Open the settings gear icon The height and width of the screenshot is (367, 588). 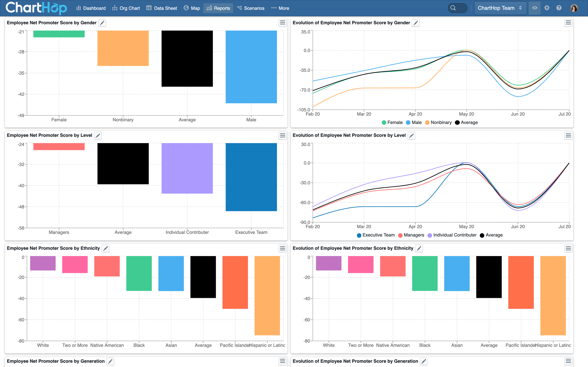547,8
